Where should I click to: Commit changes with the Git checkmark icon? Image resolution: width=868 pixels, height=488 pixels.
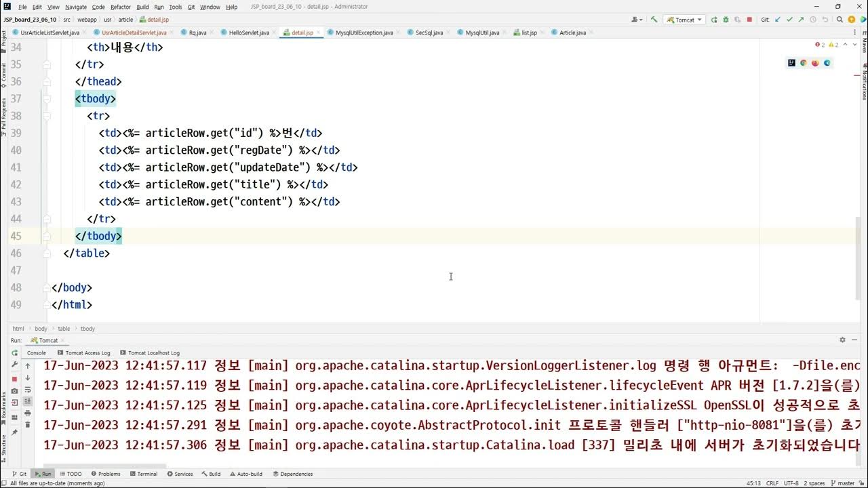(789, 20)
